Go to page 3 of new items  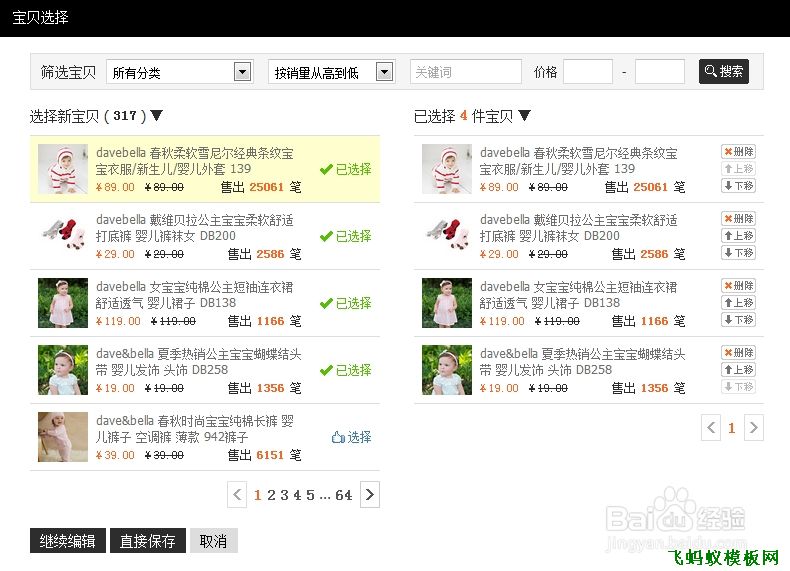(284, 495)
